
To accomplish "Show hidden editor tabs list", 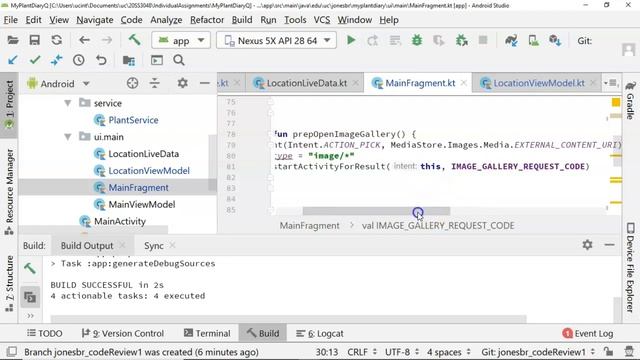I will 611,83.
